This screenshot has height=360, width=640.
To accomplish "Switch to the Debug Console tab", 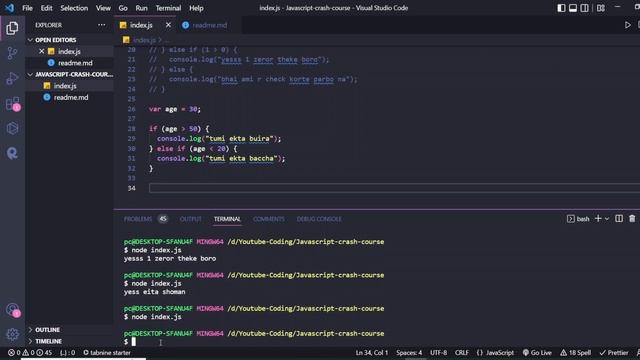I will tap(319, 219).
